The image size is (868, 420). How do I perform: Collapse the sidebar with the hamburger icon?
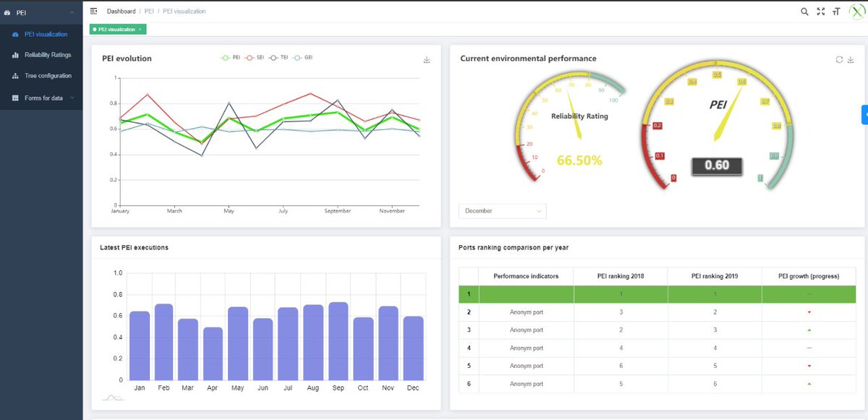point(94,12)
